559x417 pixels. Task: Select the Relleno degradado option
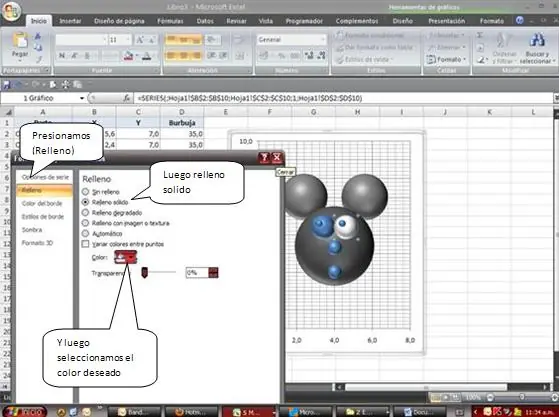113,213
